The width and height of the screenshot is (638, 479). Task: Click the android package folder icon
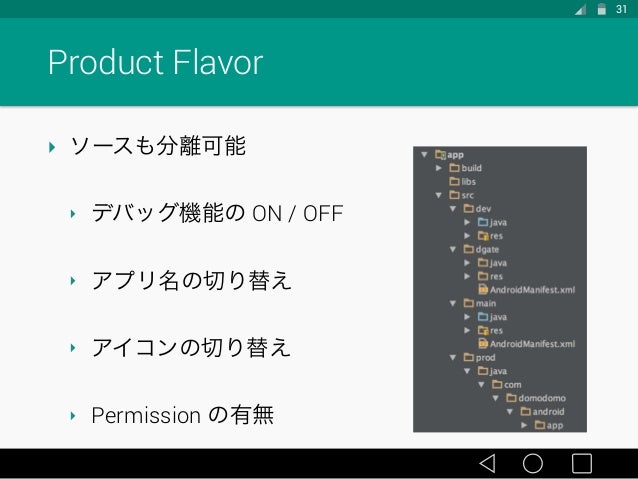coord(526,411)
